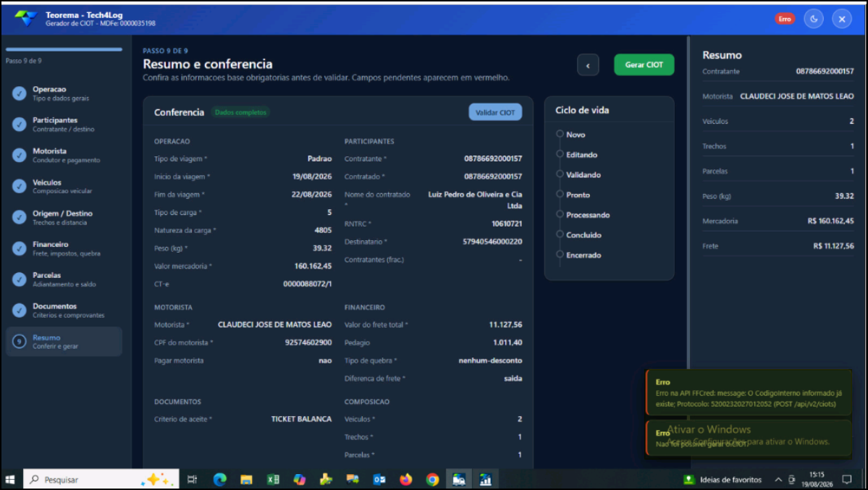Toggle dark mode with the moon icon
This screenshot has height=490, width=868.
tap(814, 19)
